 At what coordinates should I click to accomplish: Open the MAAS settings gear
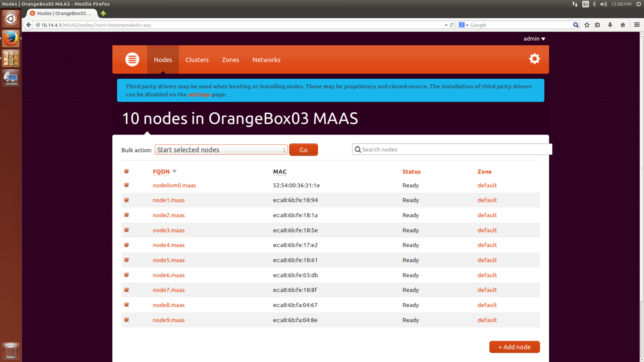point(534,59)
